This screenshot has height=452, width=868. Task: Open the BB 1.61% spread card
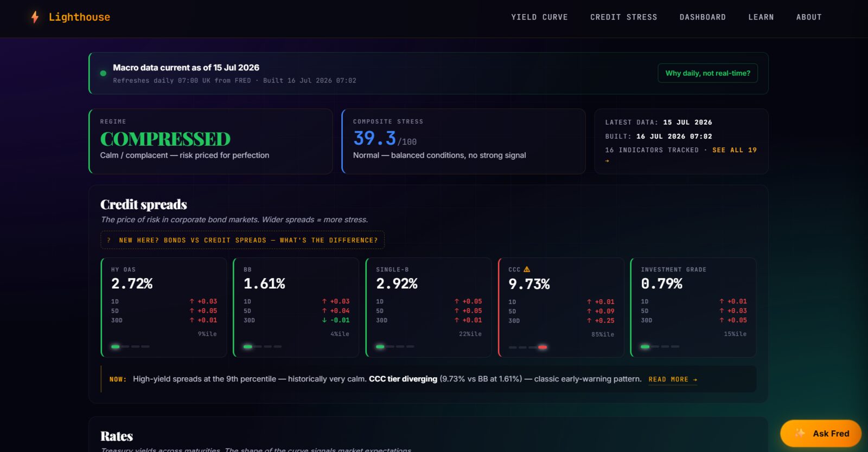(296, 307)
